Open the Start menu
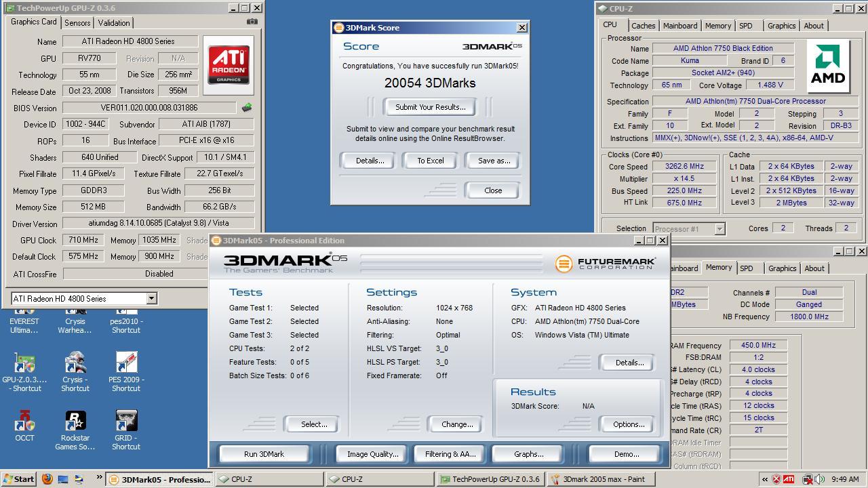868x488 pixels. [x=18, y=479]
